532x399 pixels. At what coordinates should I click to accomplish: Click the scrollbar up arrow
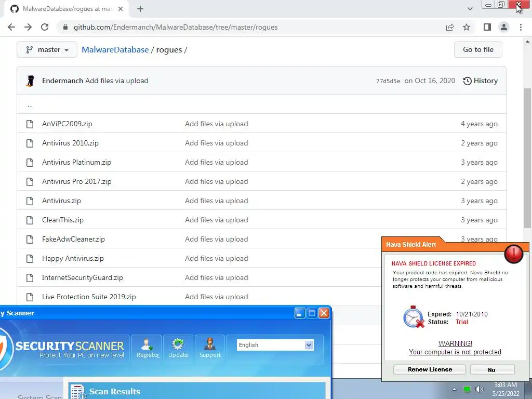[x=527, y=42]
